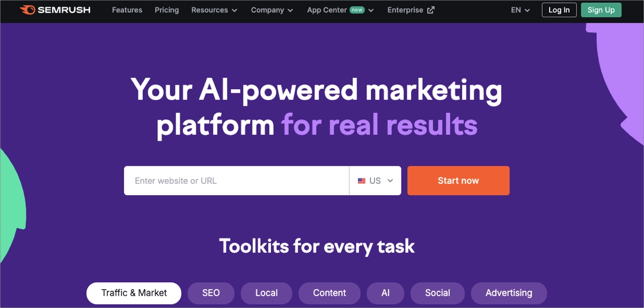Click the orange Start now button
Viewport: 644px width, 308px height.
click(x=458, y=181)
